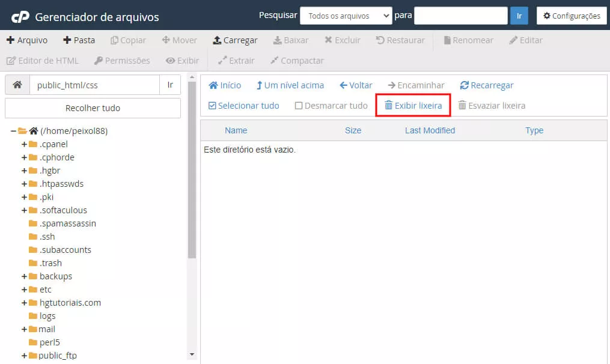
Task: Click the Encaminhar forward link
Action: pyautogui.click(x=416, y=85)
